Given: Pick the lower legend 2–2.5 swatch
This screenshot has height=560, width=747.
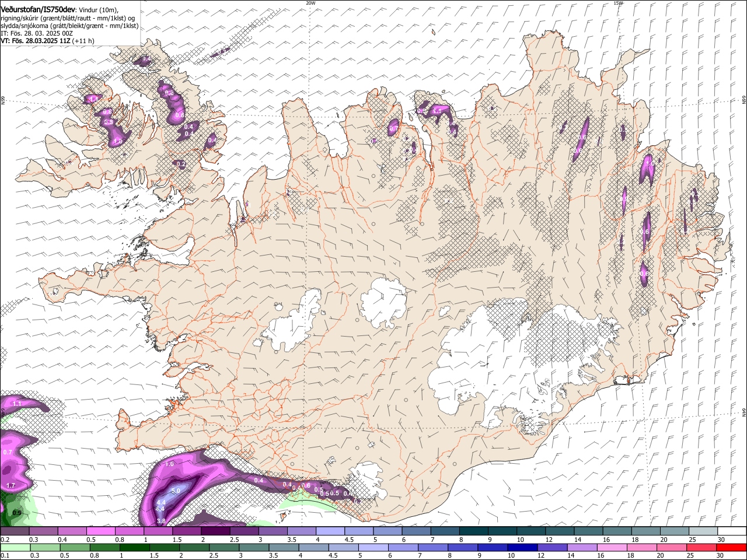Looking at the screenshot, I should click(194, 547).
